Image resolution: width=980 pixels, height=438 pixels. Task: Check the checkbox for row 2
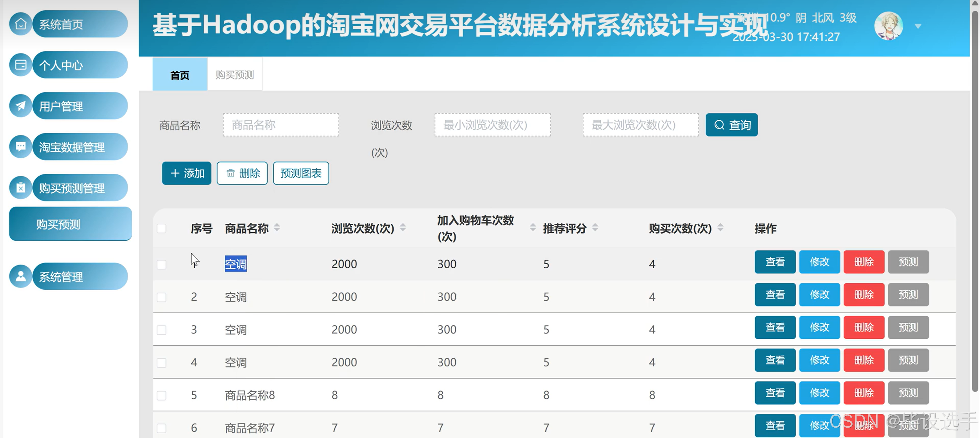pos(162,297)
